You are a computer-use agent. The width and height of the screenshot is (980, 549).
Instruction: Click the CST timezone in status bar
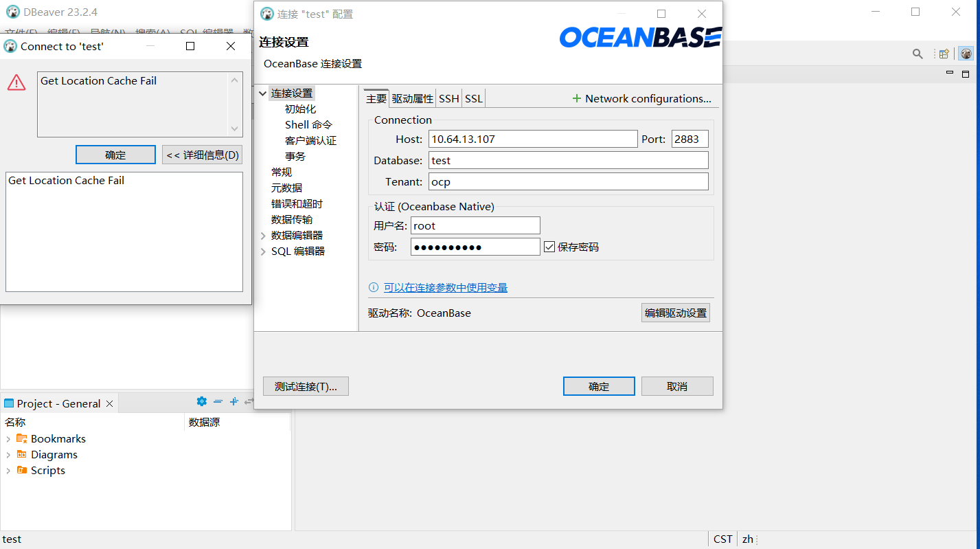pyautogui.click(x=722, y=539)
